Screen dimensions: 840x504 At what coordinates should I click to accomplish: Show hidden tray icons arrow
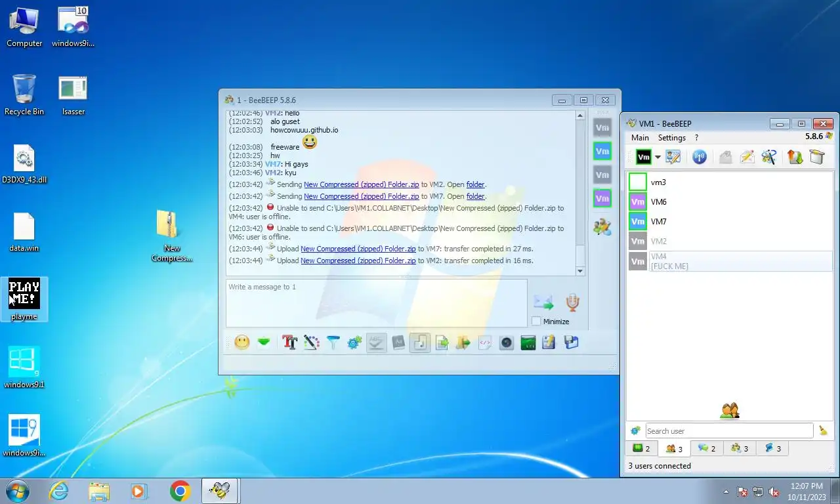click(x=726, y=492)
